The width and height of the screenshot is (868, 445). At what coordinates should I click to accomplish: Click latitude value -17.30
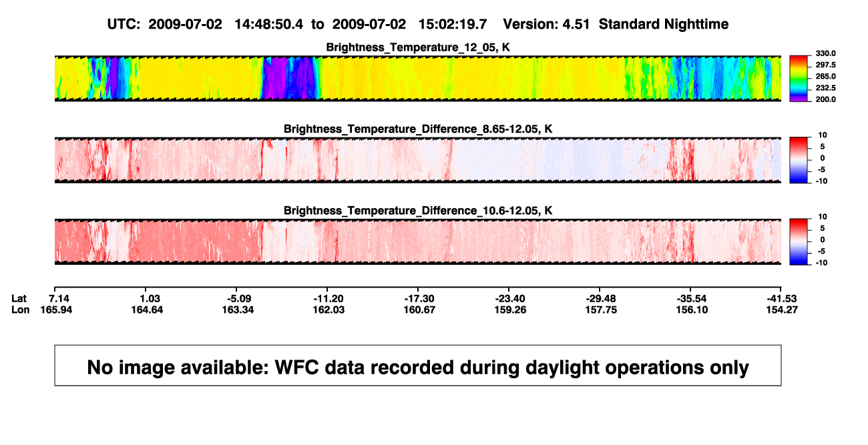[420, 298]
